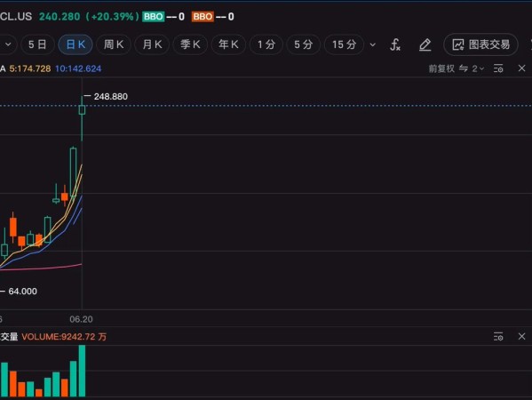Click MA 5:174.728 value
The width and height of the screenshot is (532, 400).
pyautogui.click(x=30, y=68)
